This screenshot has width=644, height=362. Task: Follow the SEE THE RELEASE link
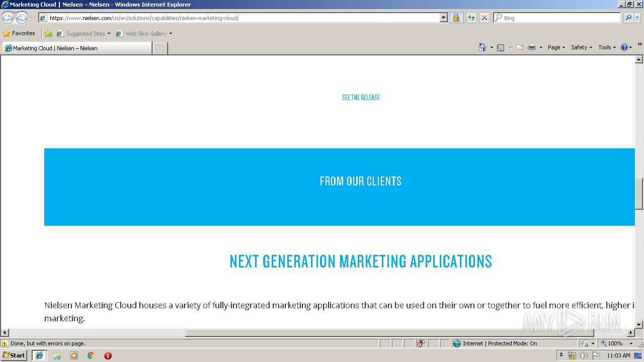tap(361, 98)
